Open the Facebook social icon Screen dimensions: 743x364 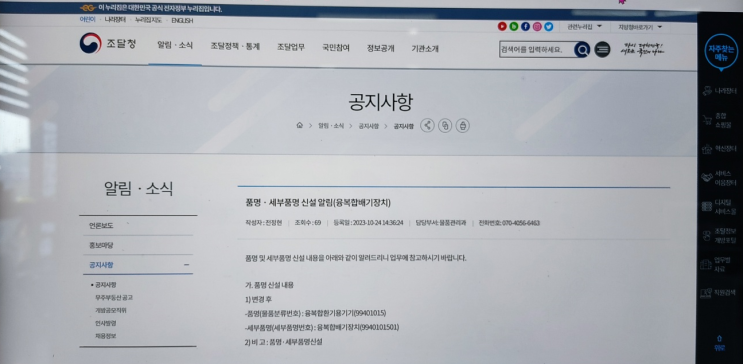point(525,27)
